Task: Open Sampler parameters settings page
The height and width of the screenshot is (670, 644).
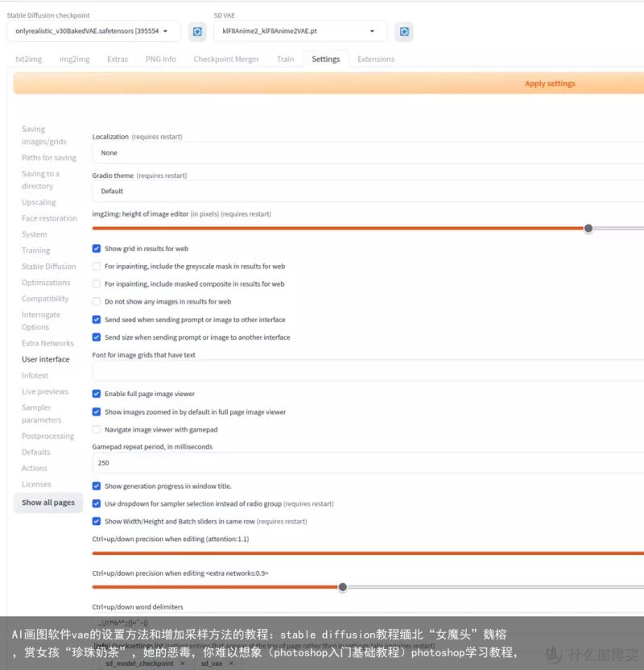Action: pos(41,414)
